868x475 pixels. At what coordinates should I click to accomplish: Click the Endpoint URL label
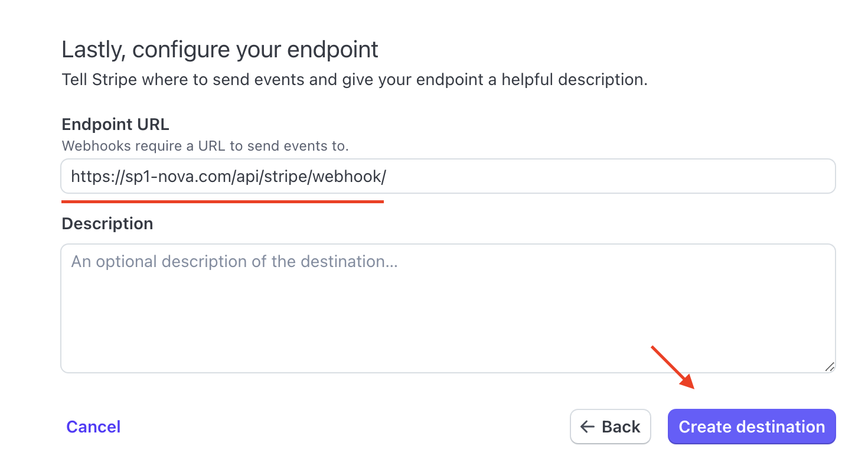pyautogui.click(x=115, y=125)
